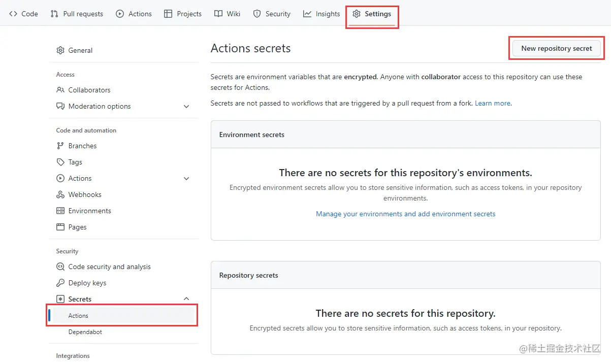Click the Actions secrets page heading
The image size is (611, 364).
coord(251,48)
